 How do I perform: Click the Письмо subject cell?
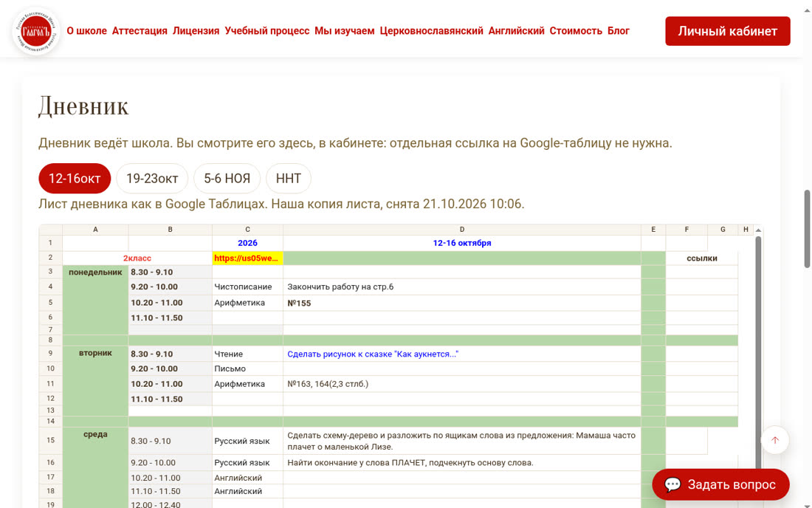pos(247,368)
